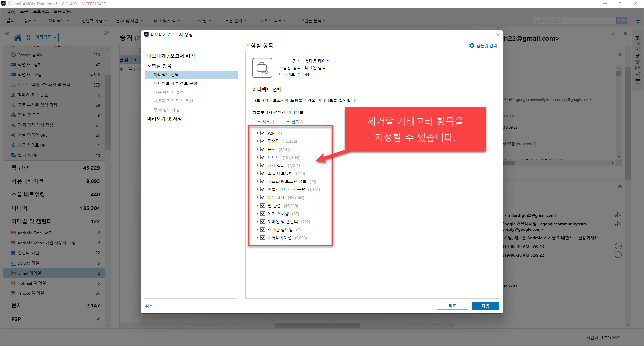Image resolution: width=644 pixels, height=346 pixels.
Task: Toggle the 웹 관련 checkbox
Action: click(x=263, y=206)
